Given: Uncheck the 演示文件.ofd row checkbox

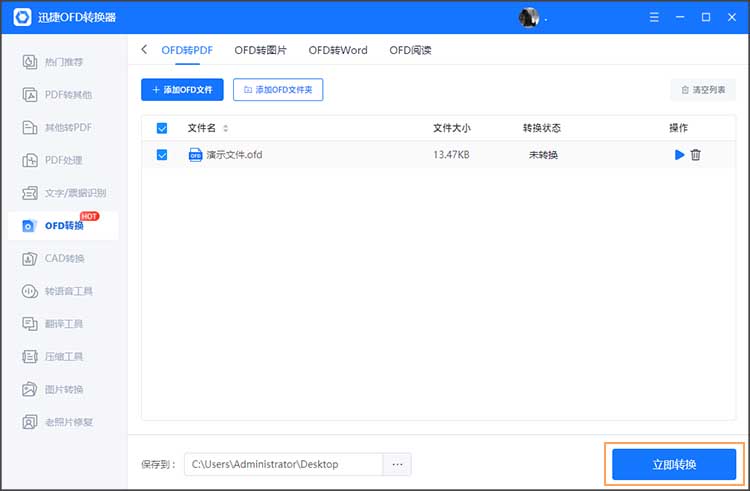Looking at the screenshot, I should [x=162, y=155].
